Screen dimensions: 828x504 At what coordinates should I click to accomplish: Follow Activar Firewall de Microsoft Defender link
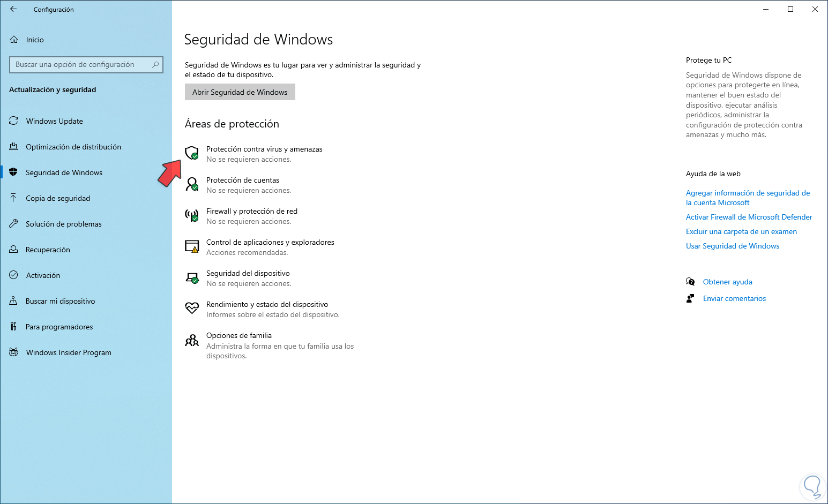(749, 217)
